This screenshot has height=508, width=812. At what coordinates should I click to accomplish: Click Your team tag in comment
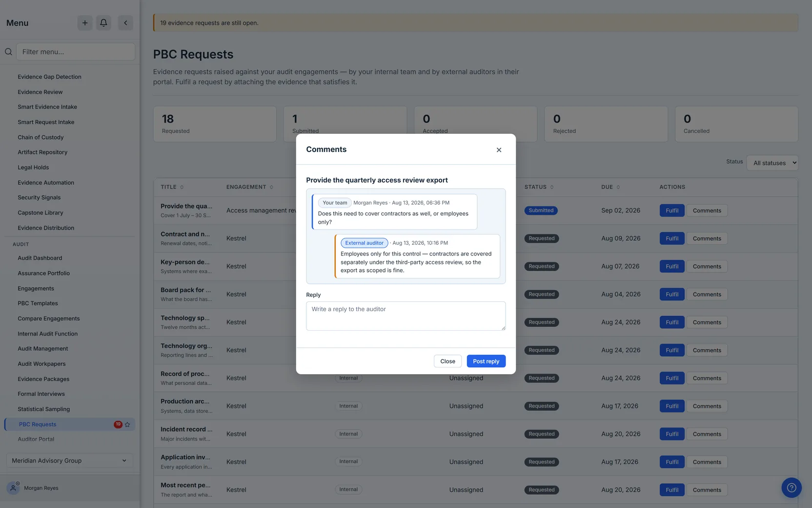(335, 203)
